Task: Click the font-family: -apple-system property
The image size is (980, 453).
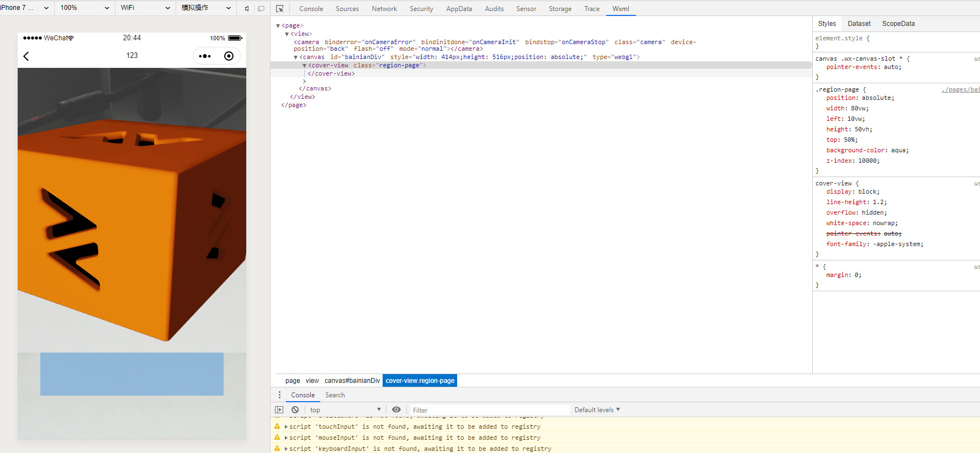Action: coord(875,244)
